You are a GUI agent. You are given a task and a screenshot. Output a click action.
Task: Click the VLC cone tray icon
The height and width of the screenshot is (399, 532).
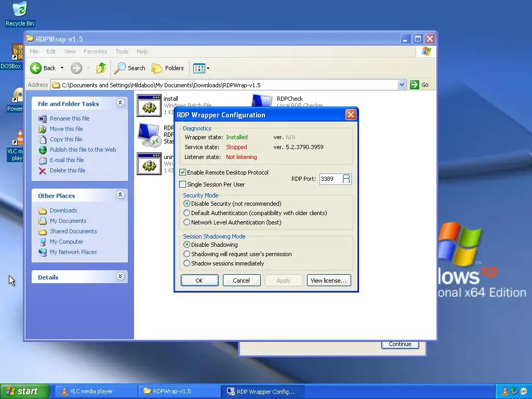(504, 392)
